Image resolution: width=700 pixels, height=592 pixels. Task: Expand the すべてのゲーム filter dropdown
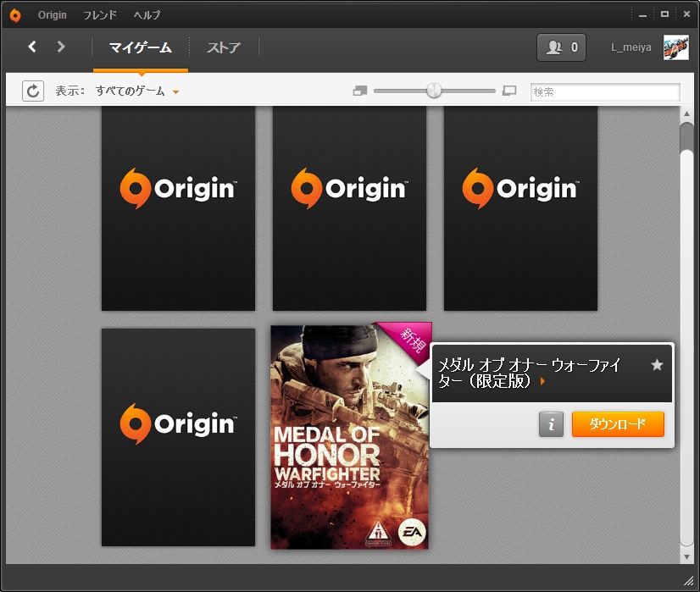pos(136,91)
